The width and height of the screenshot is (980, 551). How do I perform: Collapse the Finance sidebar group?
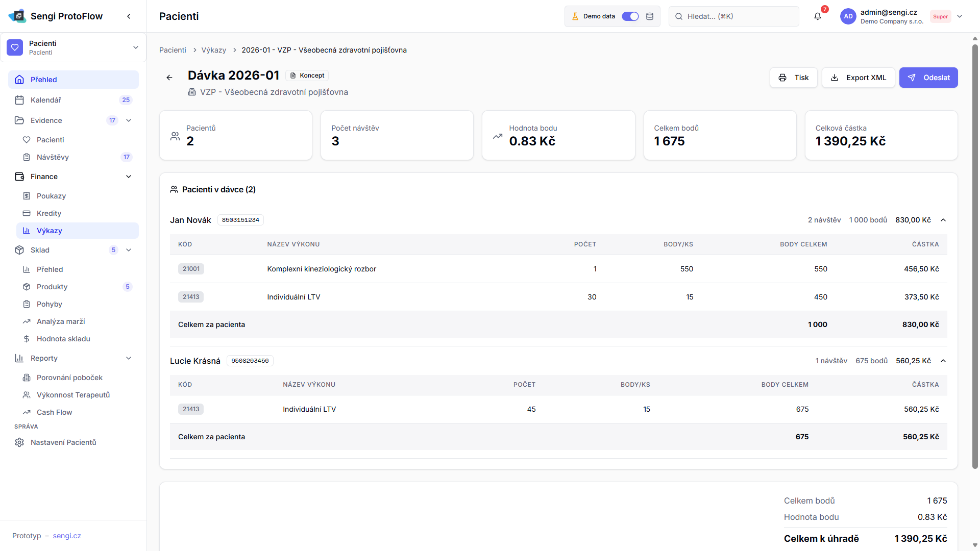click(x=129, y=177)
